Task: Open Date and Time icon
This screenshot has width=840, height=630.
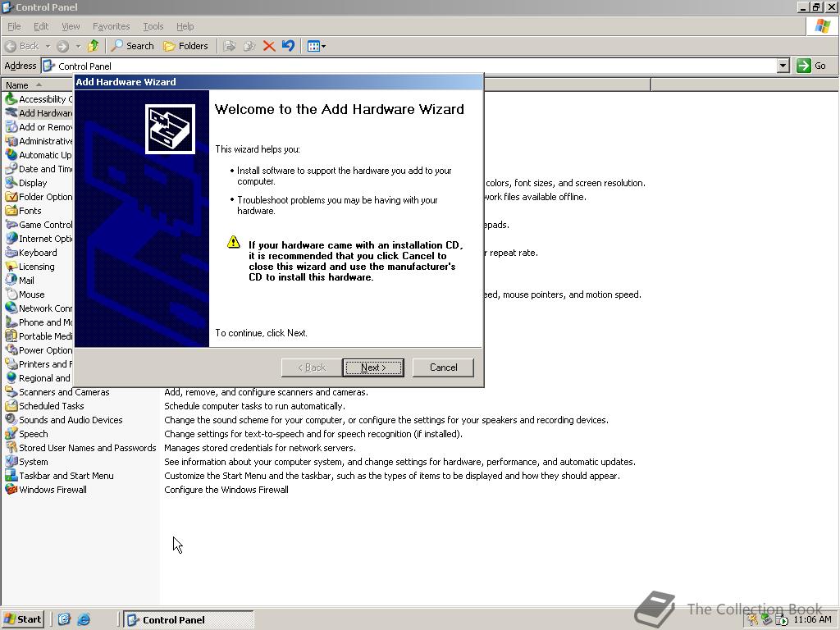Action: (11, 169)
